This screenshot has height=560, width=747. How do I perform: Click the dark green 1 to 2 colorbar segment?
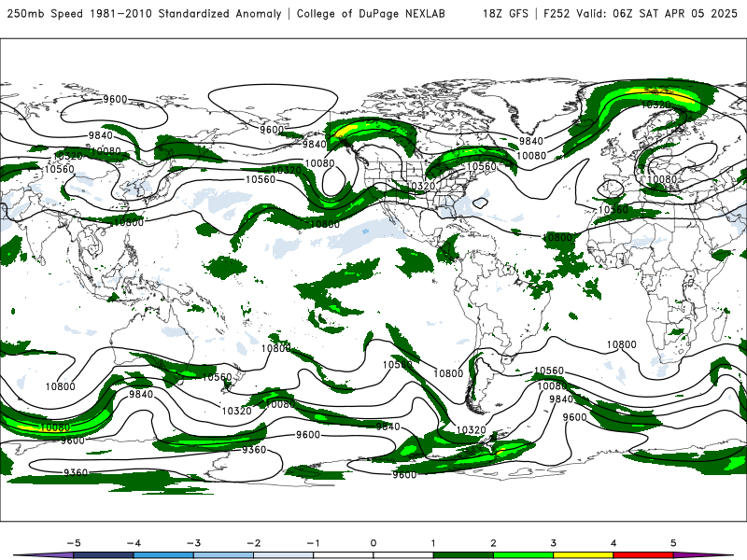(463, 555)
